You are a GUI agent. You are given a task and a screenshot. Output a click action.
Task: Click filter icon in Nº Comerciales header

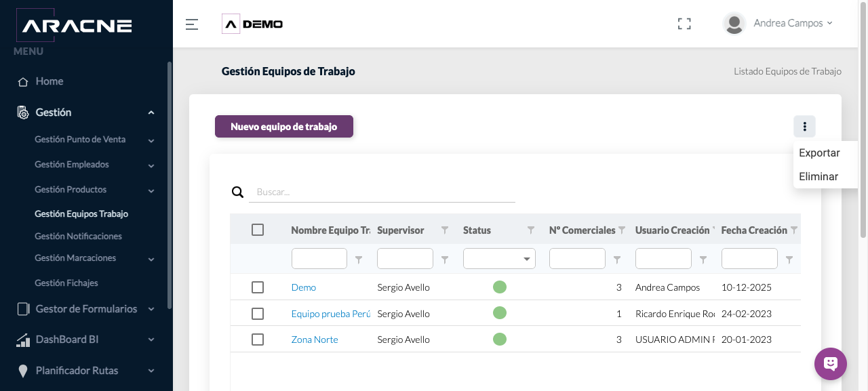[x=622, y=230]
